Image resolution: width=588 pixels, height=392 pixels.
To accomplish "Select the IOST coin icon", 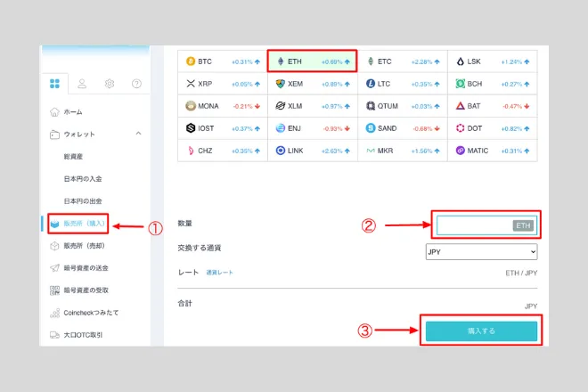I will pos(191,128).
